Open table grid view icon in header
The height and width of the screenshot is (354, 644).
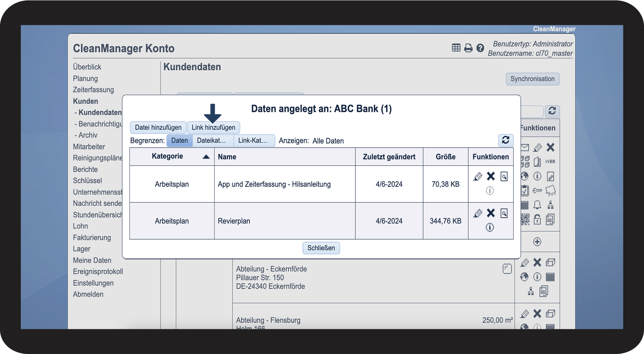(456, 48)
